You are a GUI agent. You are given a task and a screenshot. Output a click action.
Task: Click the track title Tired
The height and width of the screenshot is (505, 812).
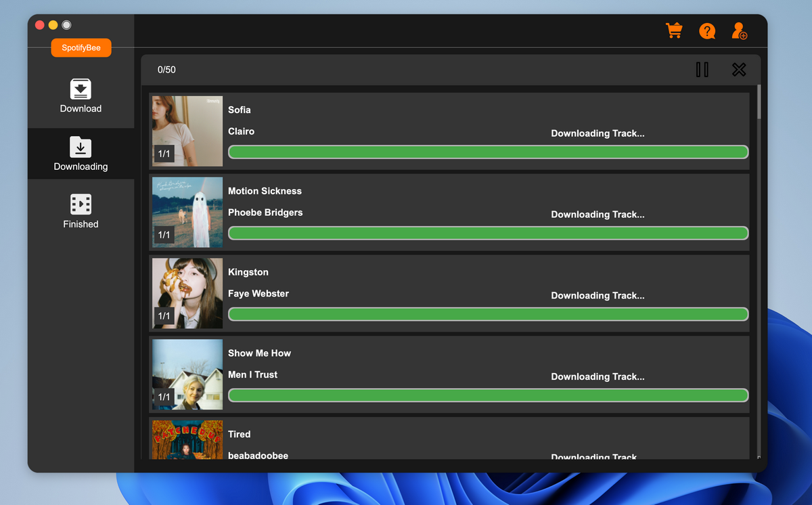pyautogui.click(x=240, y=434)
